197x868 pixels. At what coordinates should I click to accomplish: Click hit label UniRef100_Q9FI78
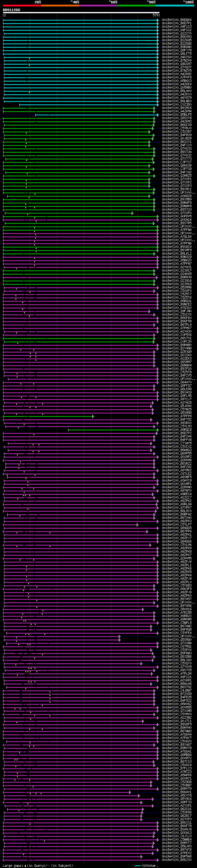pyautogui.click(x=177, y=50)
